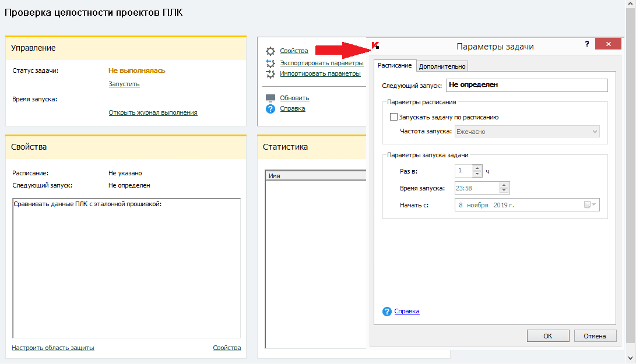Screen dimensions: 636x364
Task: Click the scrollbar down arrow on the main page
Action: (630, 358)
